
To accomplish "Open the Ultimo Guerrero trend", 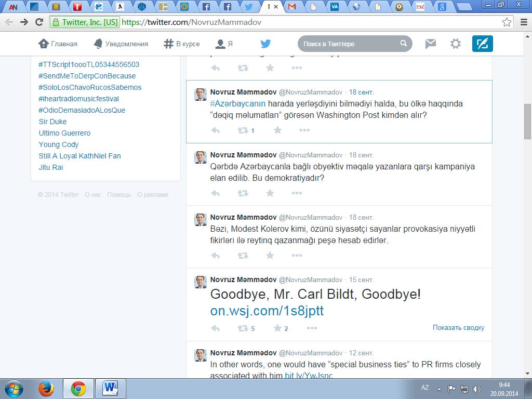I will (64, 133).
